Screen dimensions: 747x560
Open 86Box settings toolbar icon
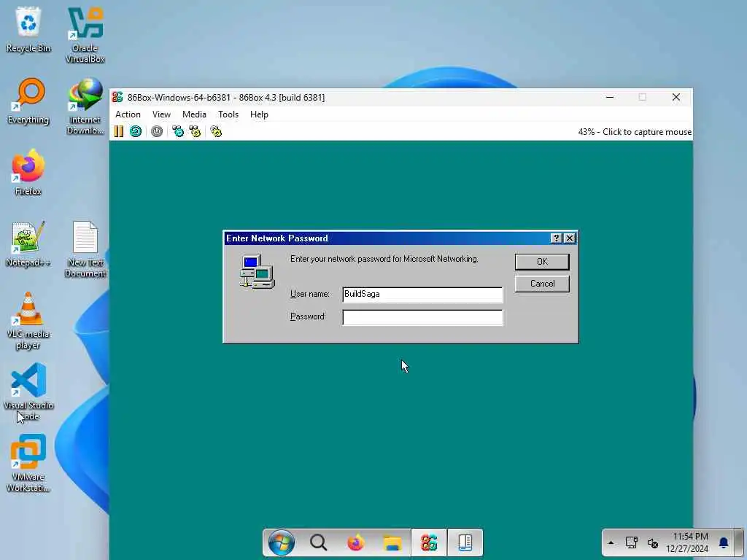pyautogui.click(x=216, y=131)
